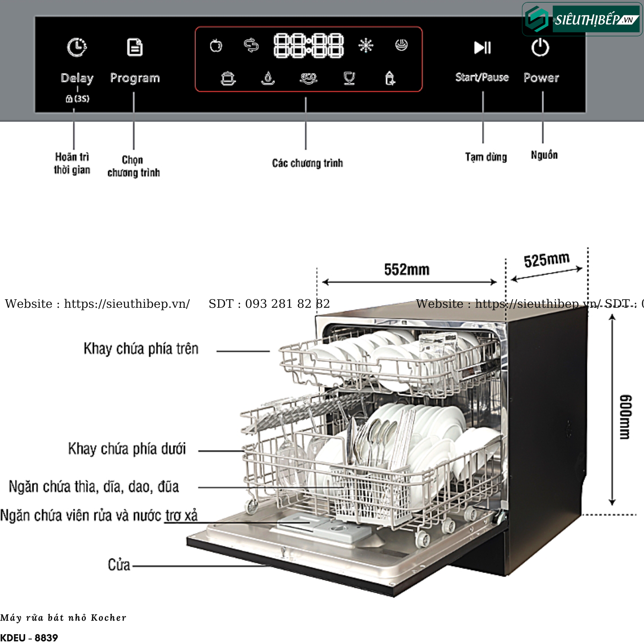
Task: Tap the Start/Pause play-pause icon
Action: click(482, 47)
